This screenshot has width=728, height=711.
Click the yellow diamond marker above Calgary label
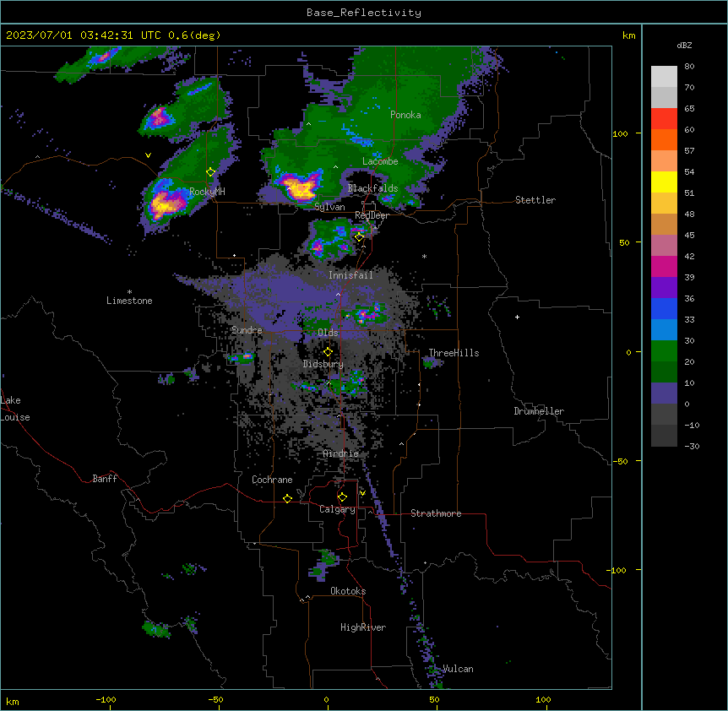pos(342,497)
